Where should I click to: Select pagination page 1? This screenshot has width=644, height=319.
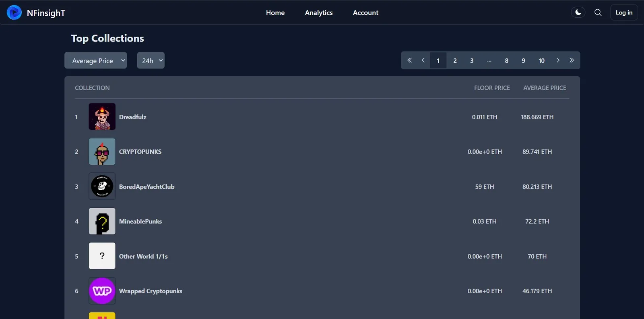438,60
